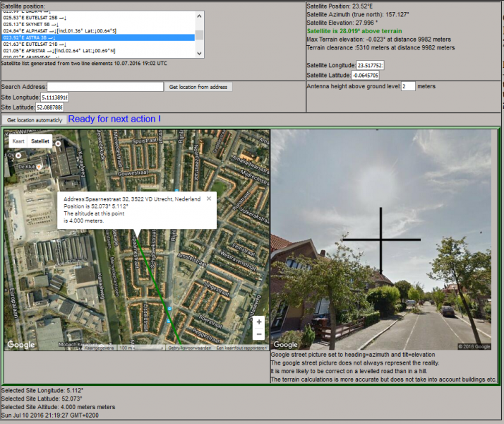Image resolution: width=504 pixels, height=424 pixels.
Task: Zoom out on the map with minus button
Action: (x=259, y=334)
